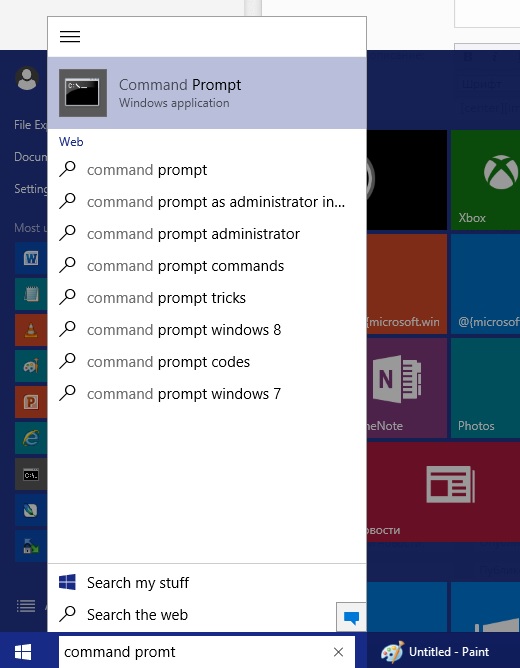The height and width of the screenshot is (668, 520).
Task: Launch Internet Explorer from most used list
Action: 31,438
